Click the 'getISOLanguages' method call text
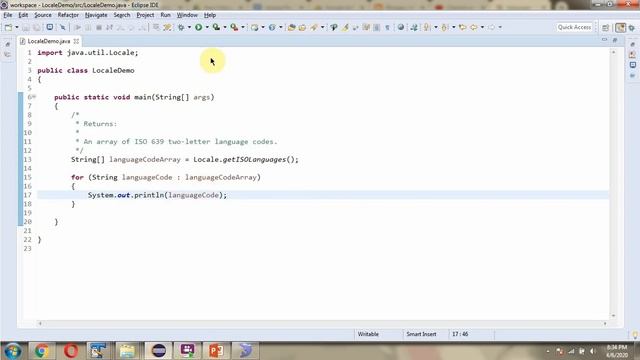The width and height of the screenshot is (640, 360). click(x=254, y=160)
